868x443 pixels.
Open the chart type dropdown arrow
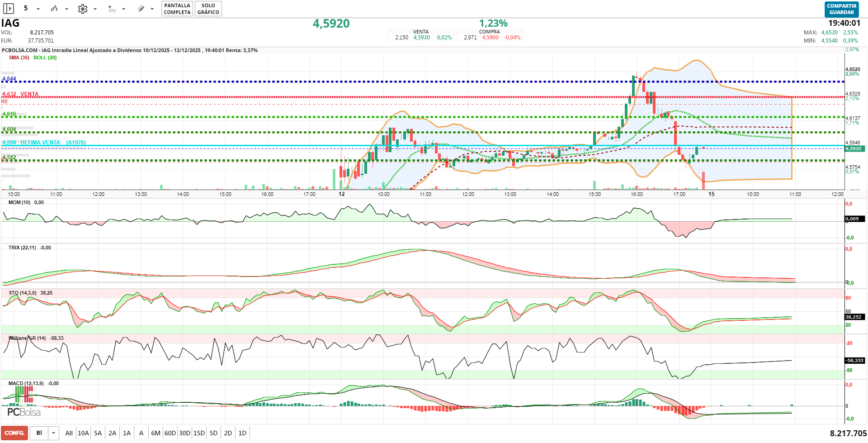66,9
